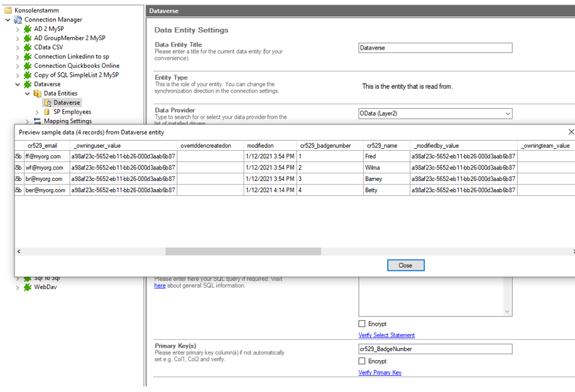Click the SP Employees entity icon

47,112
